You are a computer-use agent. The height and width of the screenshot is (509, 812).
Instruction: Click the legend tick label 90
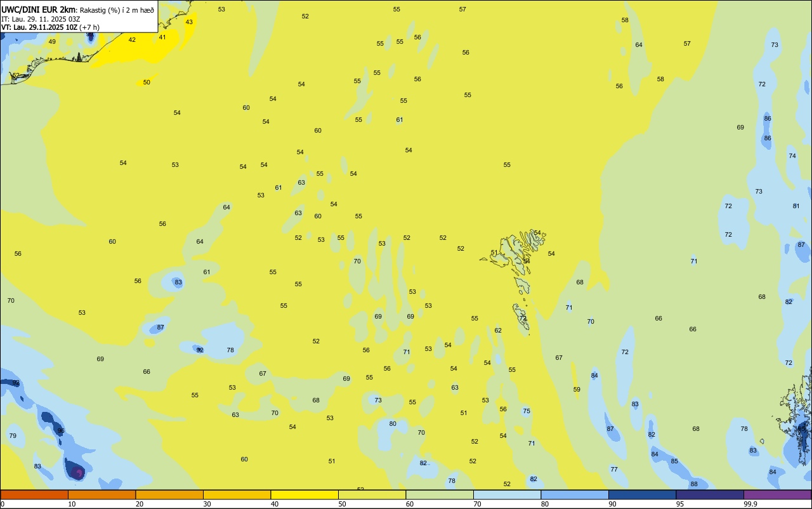[612, 504]
